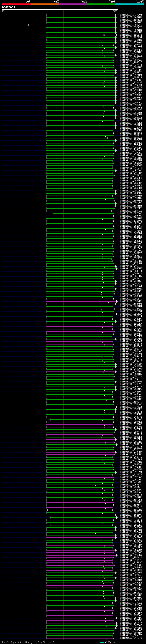Click the green ~80% legend segment

101,4
